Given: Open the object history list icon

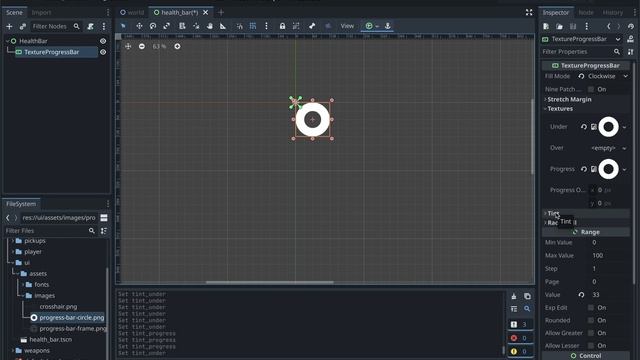Looking at the screenshot, I should tap(631, 27).
